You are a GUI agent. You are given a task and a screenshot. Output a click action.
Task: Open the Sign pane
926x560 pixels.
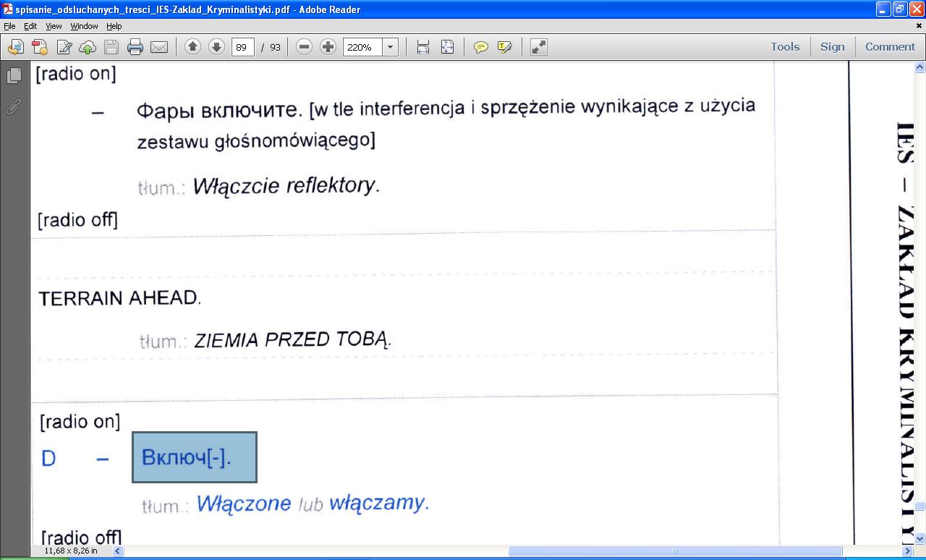pos(832,46)
